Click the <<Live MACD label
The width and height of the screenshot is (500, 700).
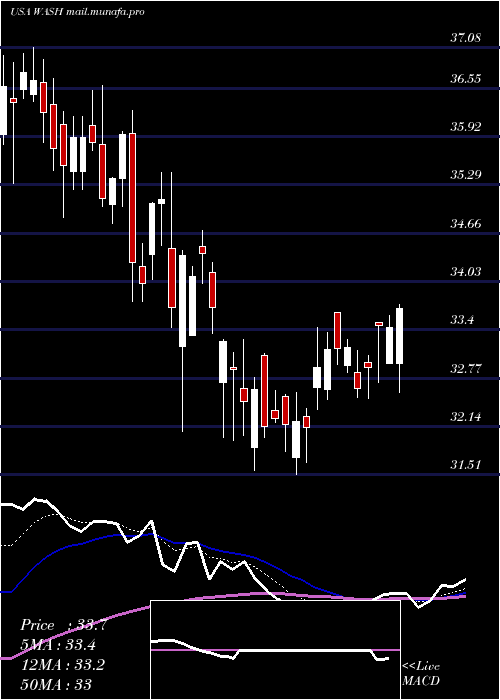421,674
